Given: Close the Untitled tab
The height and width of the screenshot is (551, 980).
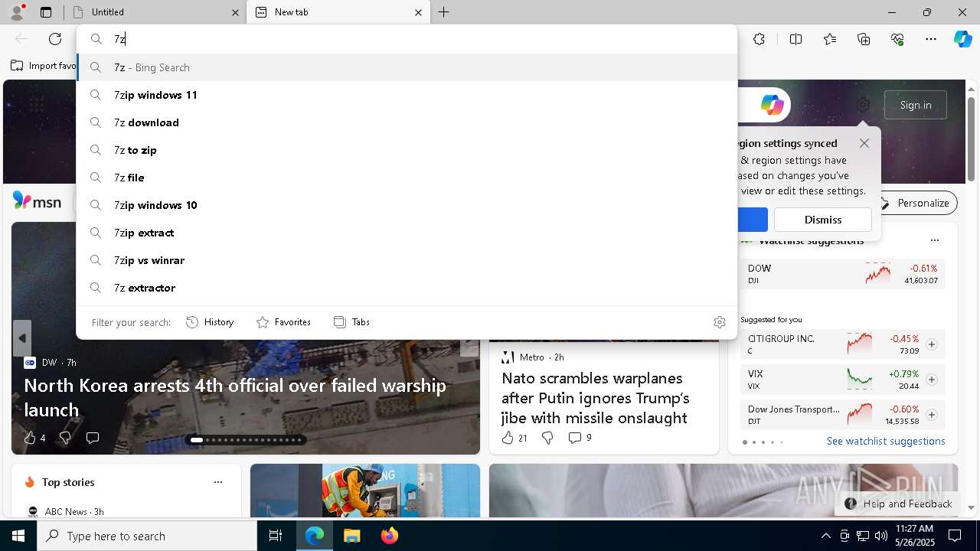Looking at the screenshot, I should [x=235, y=12].
